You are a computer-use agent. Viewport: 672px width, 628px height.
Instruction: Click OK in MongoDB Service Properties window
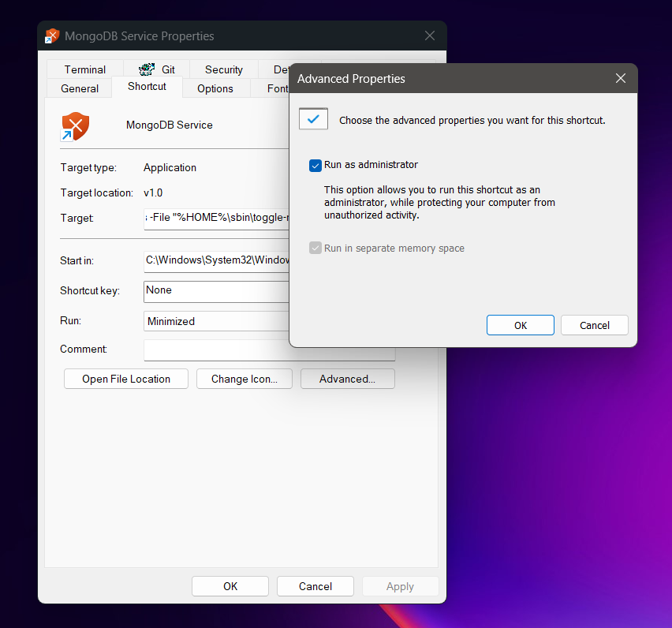click(230, 586)
